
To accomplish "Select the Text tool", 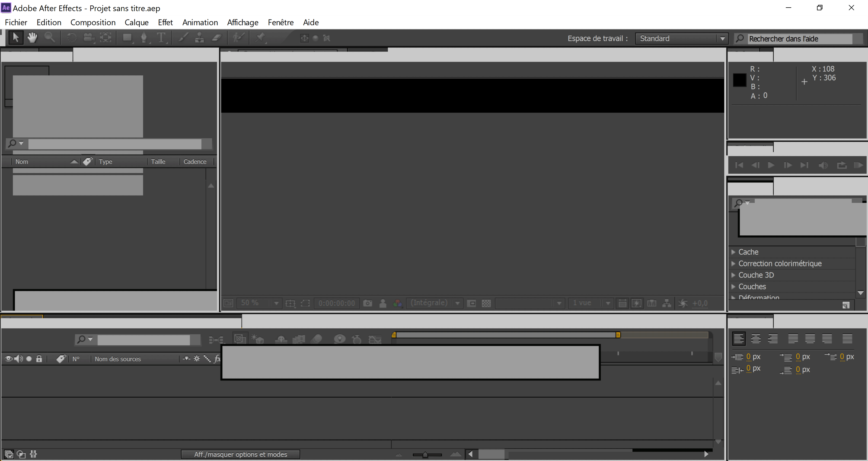I will coord(161,37).
